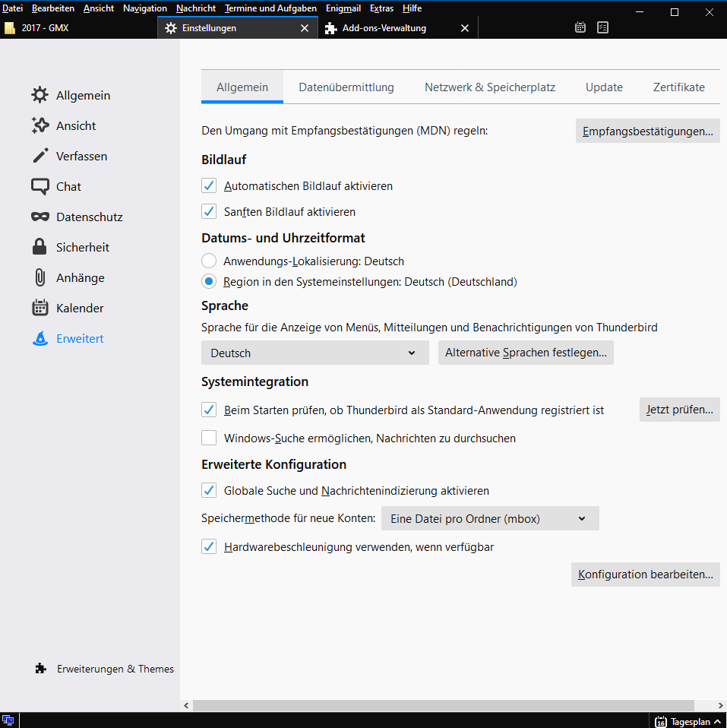Toggle Beim Starten prüfen Standard-Anwendung checkbox
The image size is (727, 728).
click(x=209, y=410)
